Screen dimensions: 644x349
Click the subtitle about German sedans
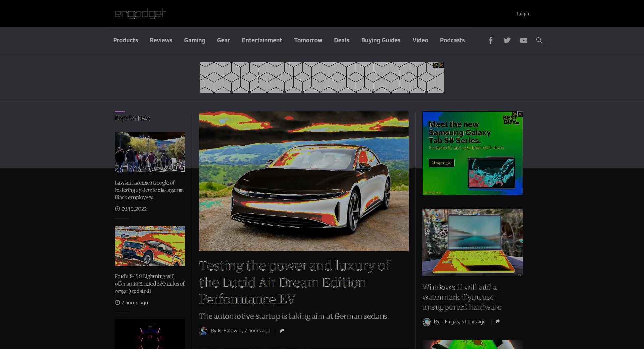coord(294,316)
